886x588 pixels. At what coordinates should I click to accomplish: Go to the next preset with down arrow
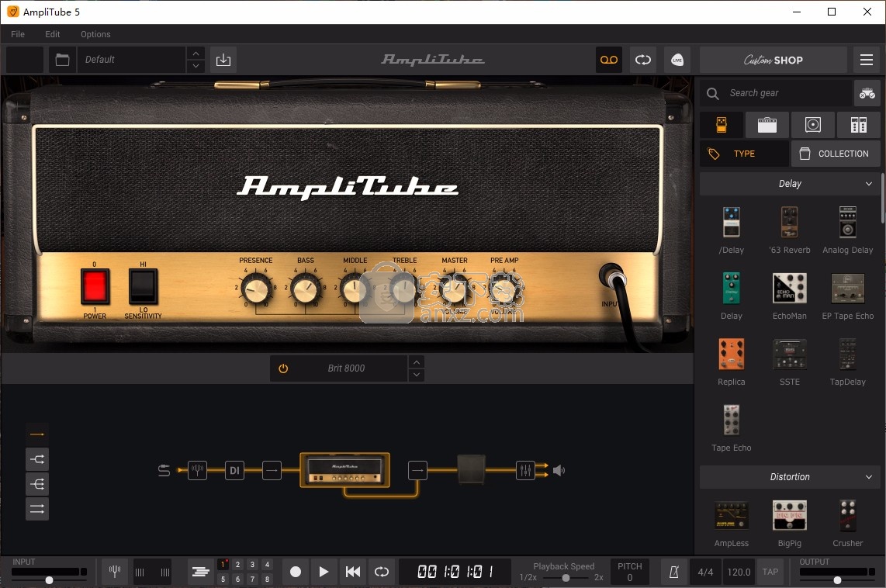(x=196, y=66)
